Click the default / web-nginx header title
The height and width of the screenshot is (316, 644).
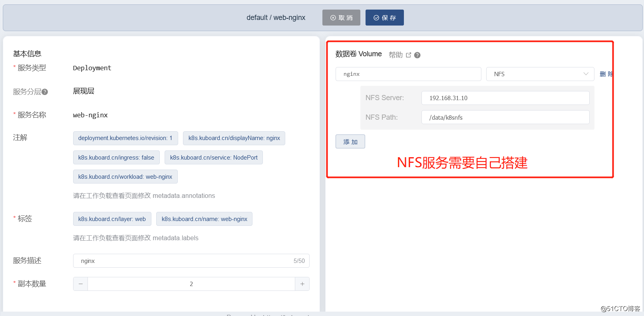tap(276, 18)
